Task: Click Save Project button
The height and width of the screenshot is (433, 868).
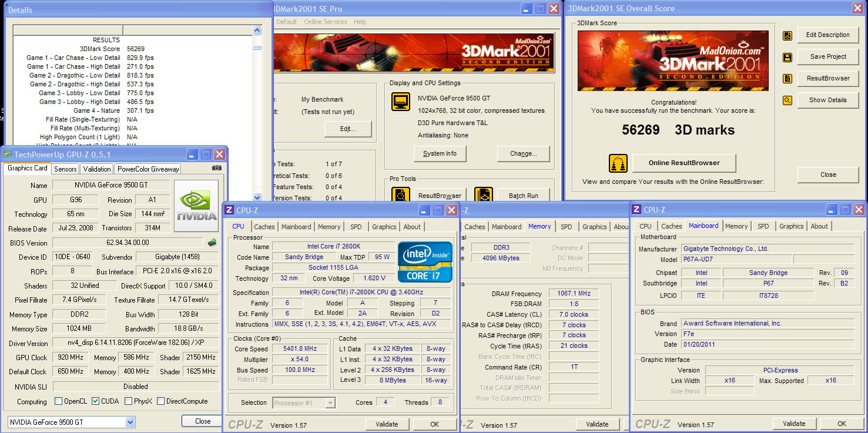Action: [828, 56]
